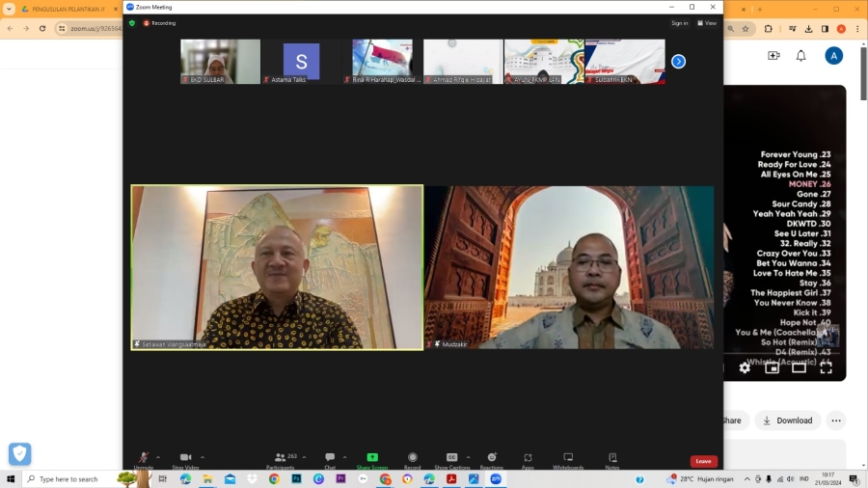This screenshot has width=868, height=488.
Task: Open Zoom Apps
Action: 529,459
